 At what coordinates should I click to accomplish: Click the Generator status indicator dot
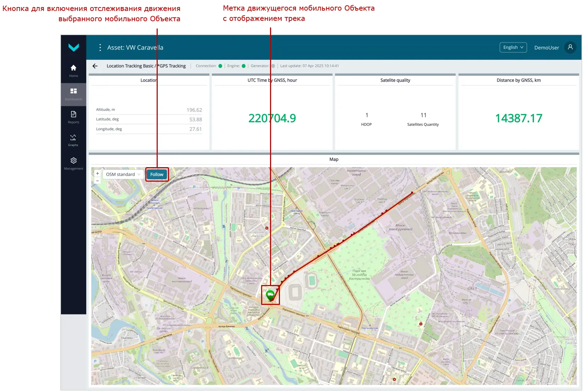point(273,66)
